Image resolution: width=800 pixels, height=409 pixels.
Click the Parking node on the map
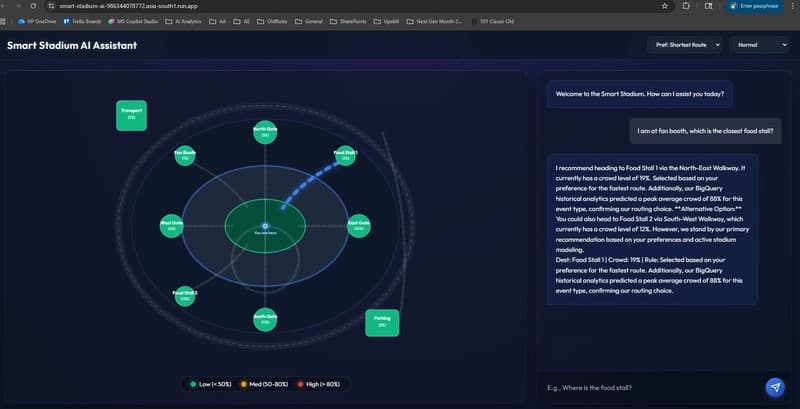[x=382, y=323]
